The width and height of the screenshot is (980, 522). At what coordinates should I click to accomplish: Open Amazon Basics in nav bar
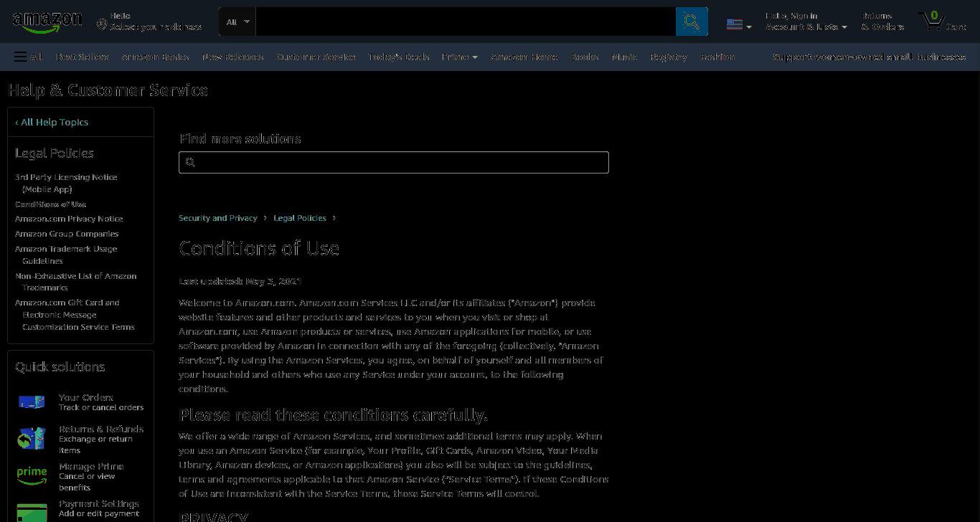156,57
